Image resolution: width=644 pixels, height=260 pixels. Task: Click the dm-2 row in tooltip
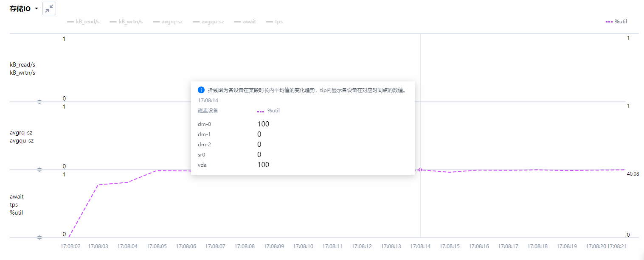[x=302, y=145]
